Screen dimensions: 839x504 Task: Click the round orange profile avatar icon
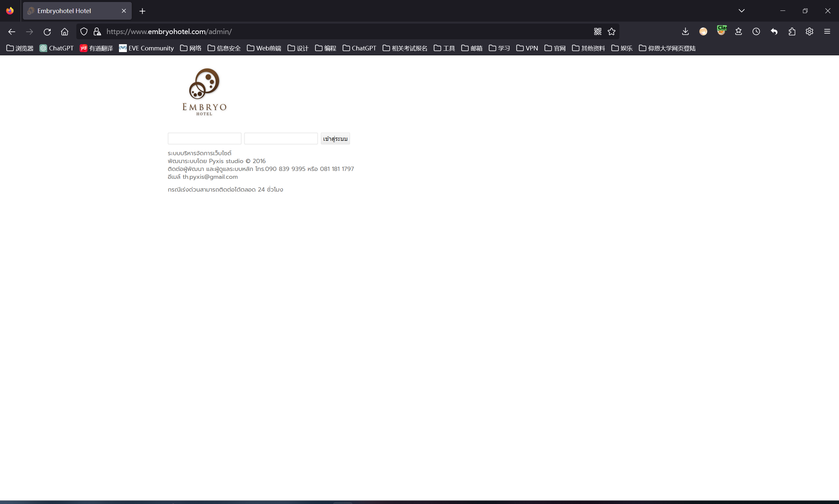pos(703,31)
